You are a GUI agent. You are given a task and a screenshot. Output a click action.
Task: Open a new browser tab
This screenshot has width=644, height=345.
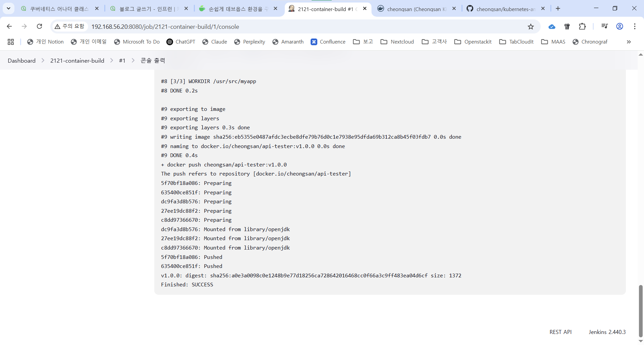[x=558, y=9]
